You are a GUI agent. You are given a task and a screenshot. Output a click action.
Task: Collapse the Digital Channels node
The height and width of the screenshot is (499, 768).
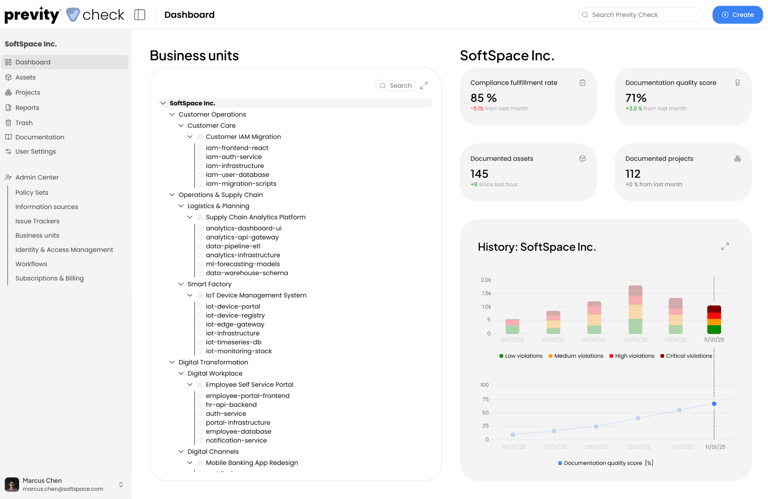tap(181, 451)
